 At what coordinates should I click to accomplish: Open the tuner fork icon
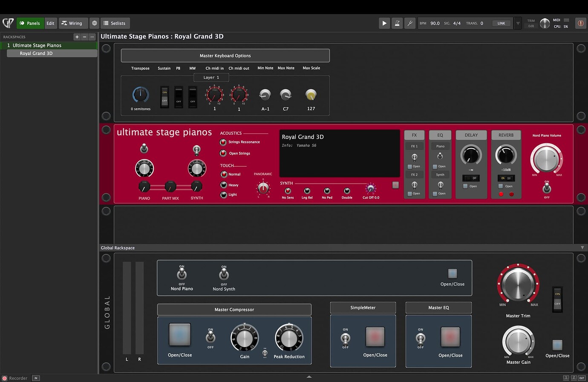click(x=410, y=23)
